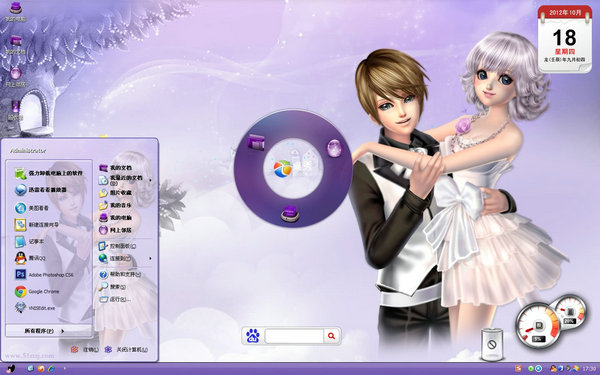Open the recycle bin on the desktop
The width and height of the screenshot is (600, 375).
(x=492, y=344)
